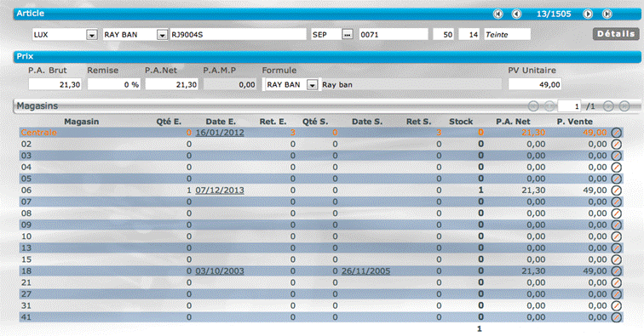Screen dimensions: 644x336
Task: Select the magasin 06 row label
Action: [x=26, y=190]
